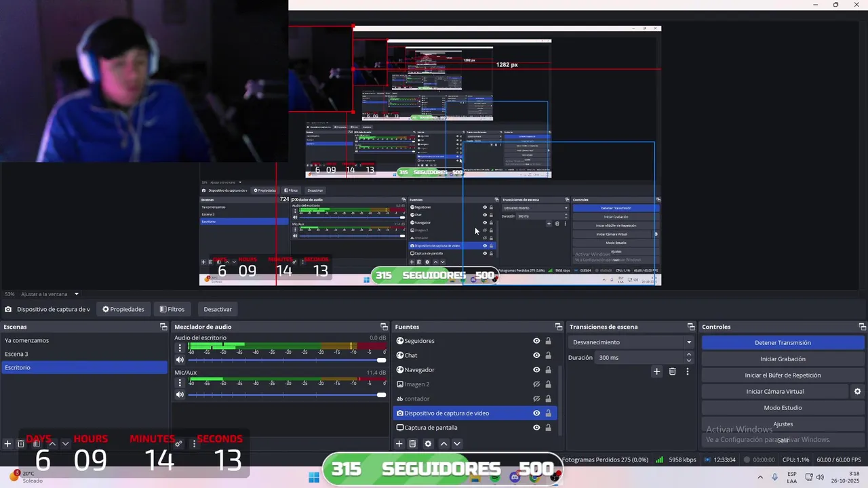Show the contador source with its eye icon

pos(536,399)
